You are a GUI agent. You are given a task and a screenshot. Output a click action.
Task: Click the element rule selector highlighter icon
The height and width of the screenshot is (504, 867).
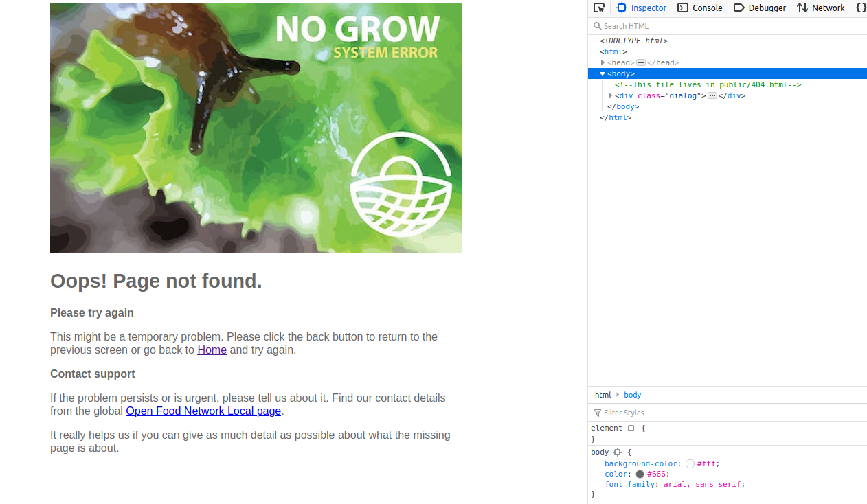click(x=631, y=428)
